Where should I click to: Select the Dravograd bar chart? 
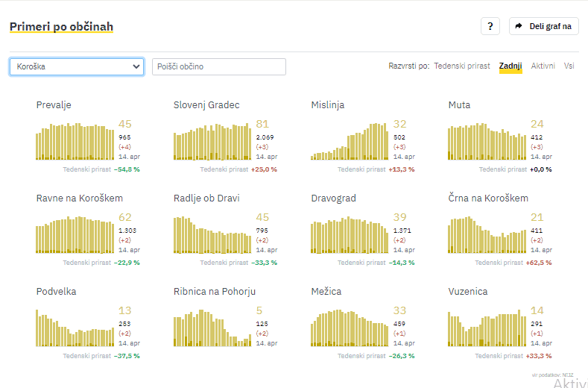click(350, 235)
